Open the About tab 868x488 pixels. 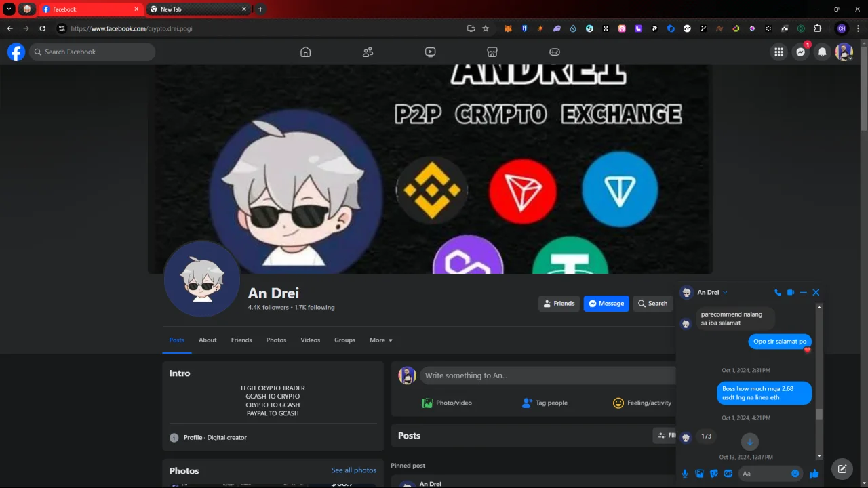click(208, 340)
